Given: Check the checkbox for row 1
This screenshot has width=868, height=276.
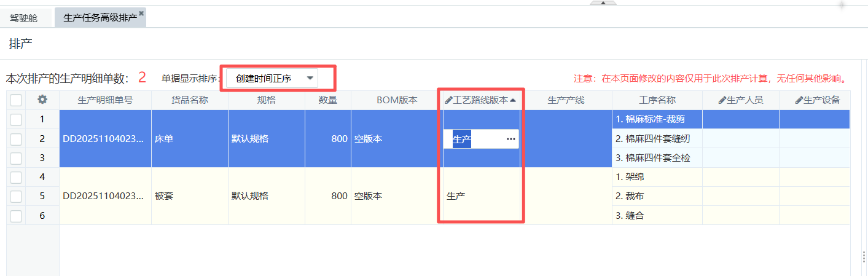Looking at the screenshot, I should [x=16, y=119].
